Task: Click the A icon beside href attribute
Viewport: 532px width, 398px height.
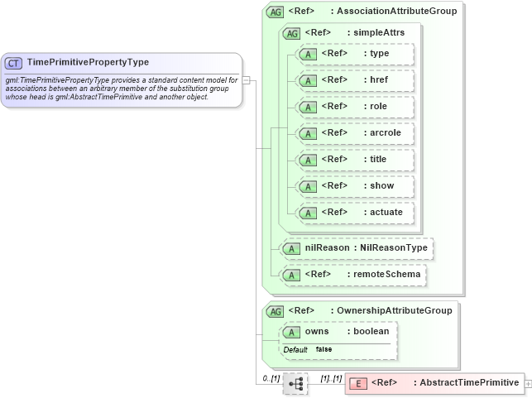Action: 308,81
